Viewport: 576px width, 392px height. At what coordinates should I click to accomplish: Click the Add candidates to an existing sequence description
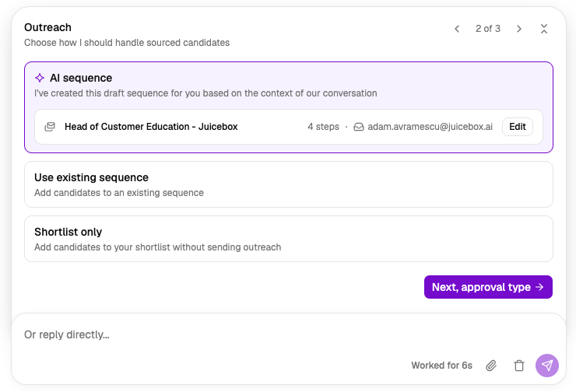click(119, 193)
